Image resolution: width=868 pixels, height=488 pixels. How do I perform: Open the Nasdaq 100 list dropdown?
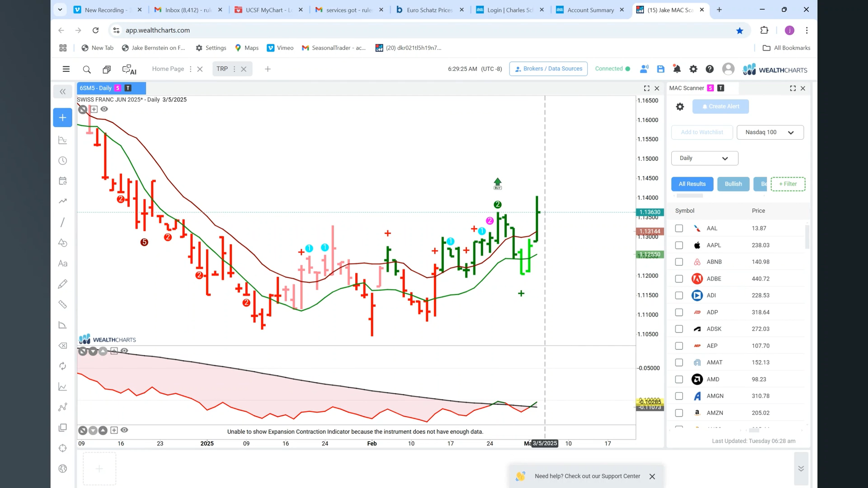coord(770,132)
